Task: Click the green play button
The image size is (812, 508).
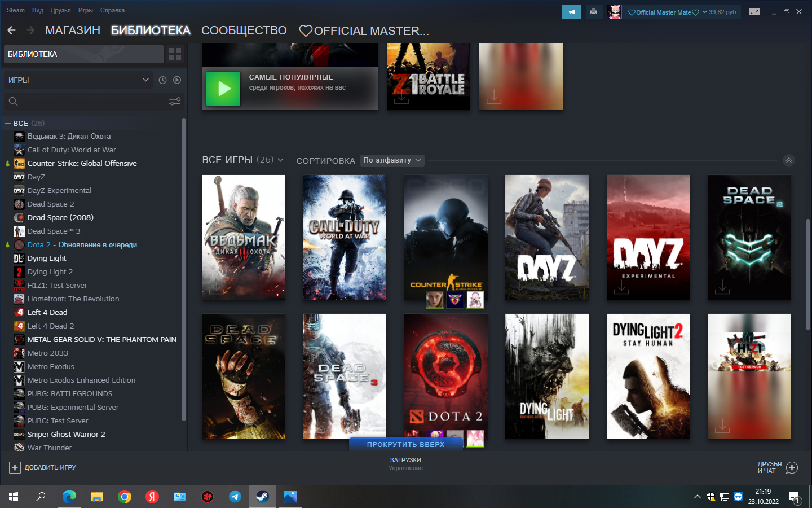Action: click(223, 89)
